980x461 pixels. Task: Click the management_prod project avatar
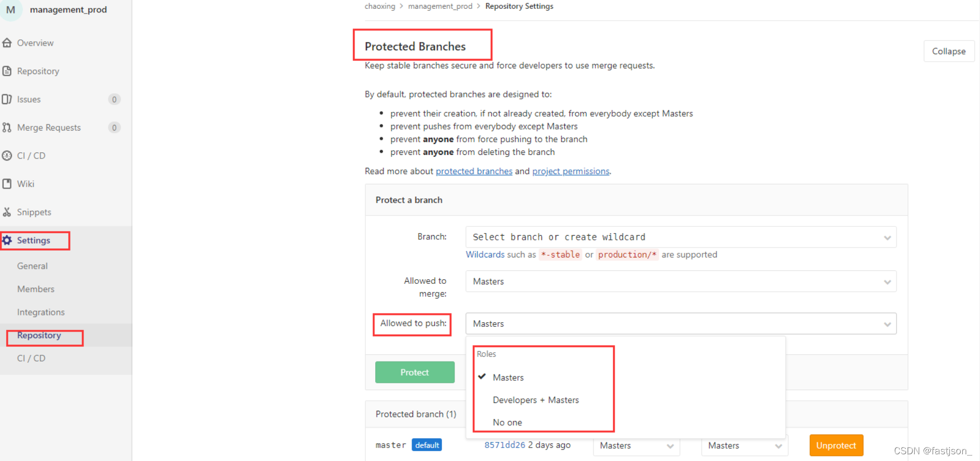11,10
